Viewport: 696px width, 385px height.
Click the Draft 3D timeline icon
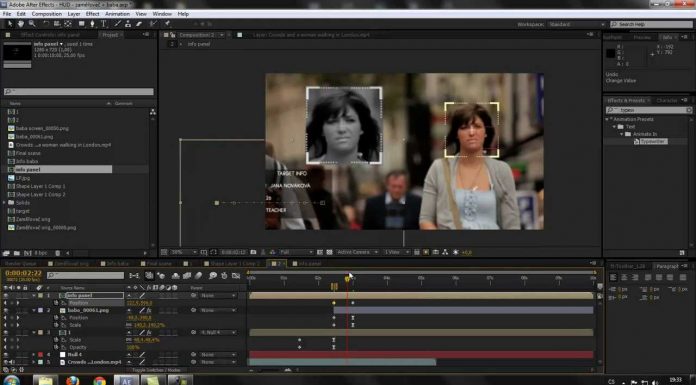tap(160, 276)
